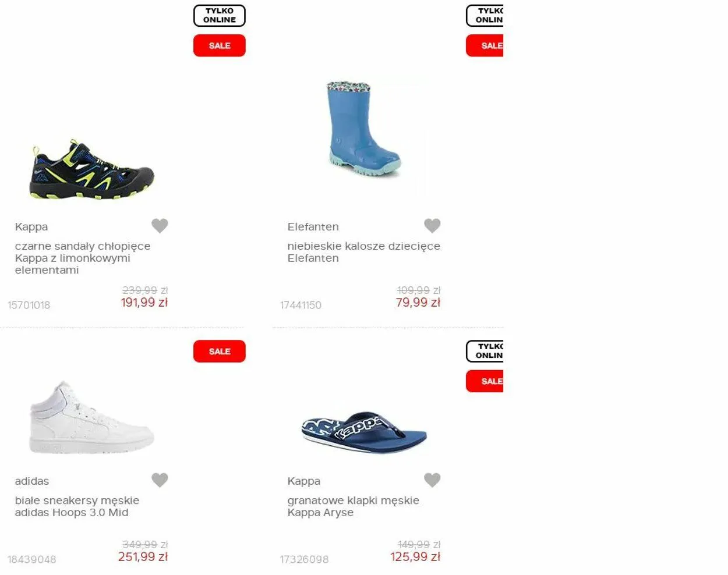Open blue Elefanten rain boot image
This screenshot has width=728, height=575.
[x=364, y=129]
